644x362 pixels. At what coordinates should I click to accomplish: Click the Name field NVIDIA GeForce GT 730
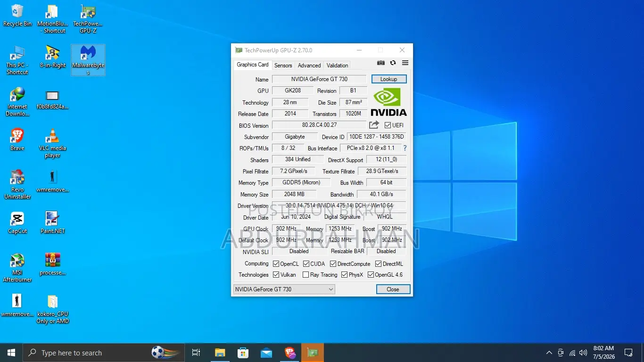point(319,79)
